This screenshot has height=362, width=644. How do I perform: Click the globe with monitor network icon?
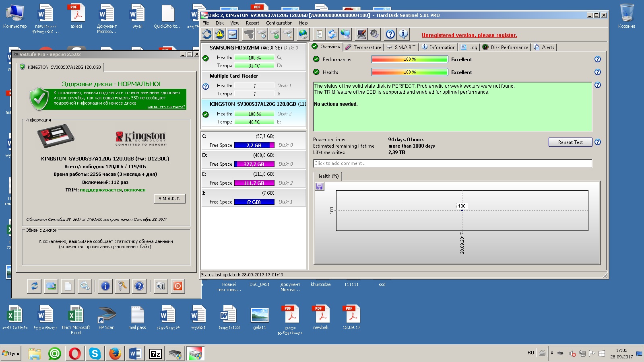pos(345,34)
